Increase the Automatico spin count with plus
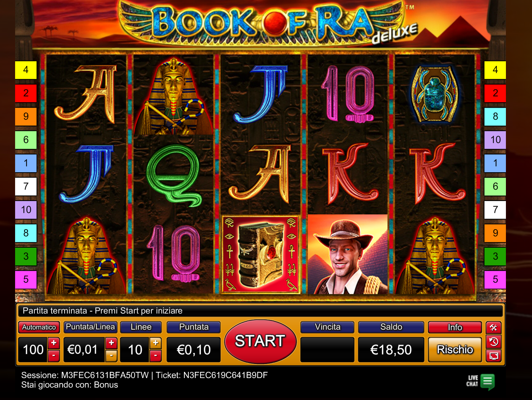 (54, 343)
